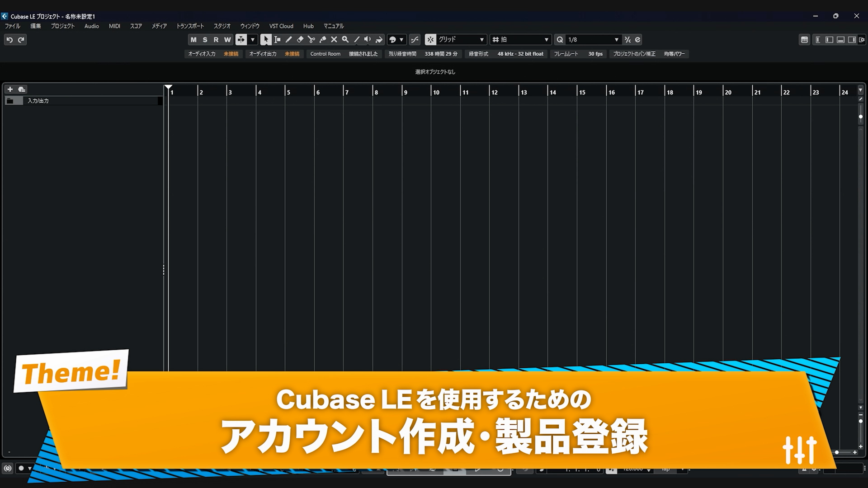Toggle the global Solo S button
This screenshot has width=868, height=488.
tap(205, 40)
